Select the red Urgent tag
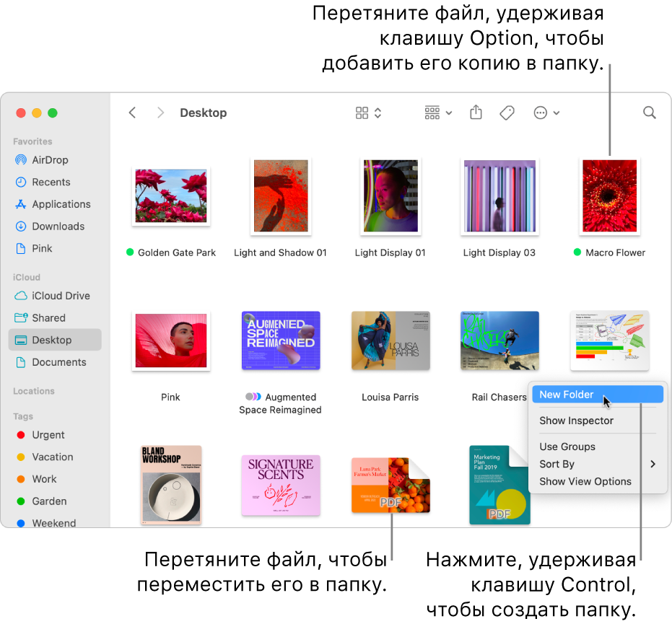This screenshot has width=672, height=624. point(48,435)
